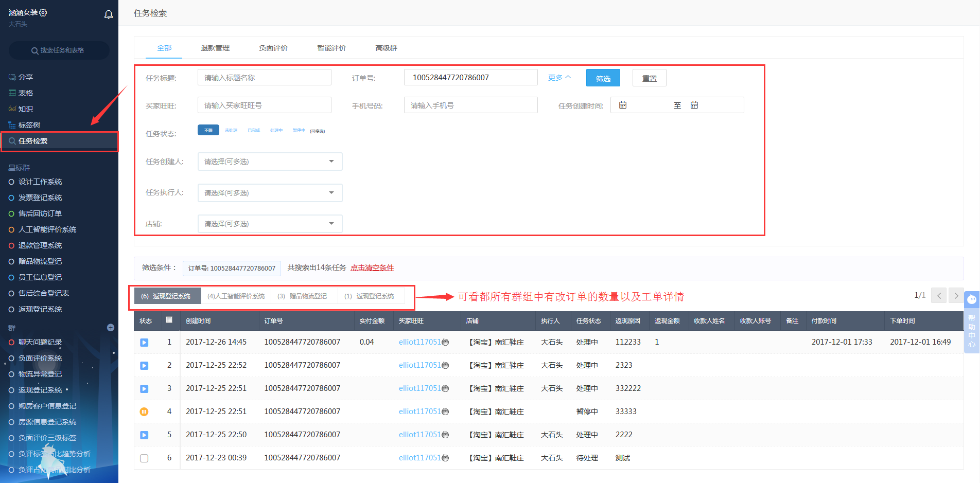Open the (4)人工智能评价系统 results tab
The width and height of the screenshot is (980, 483).
[x=236, y=296]
